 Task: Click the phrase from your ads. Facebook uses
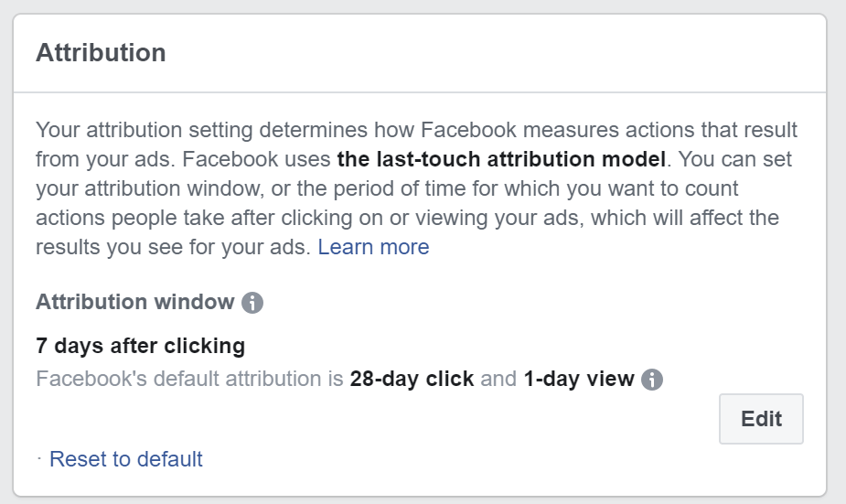click(183, 160)
